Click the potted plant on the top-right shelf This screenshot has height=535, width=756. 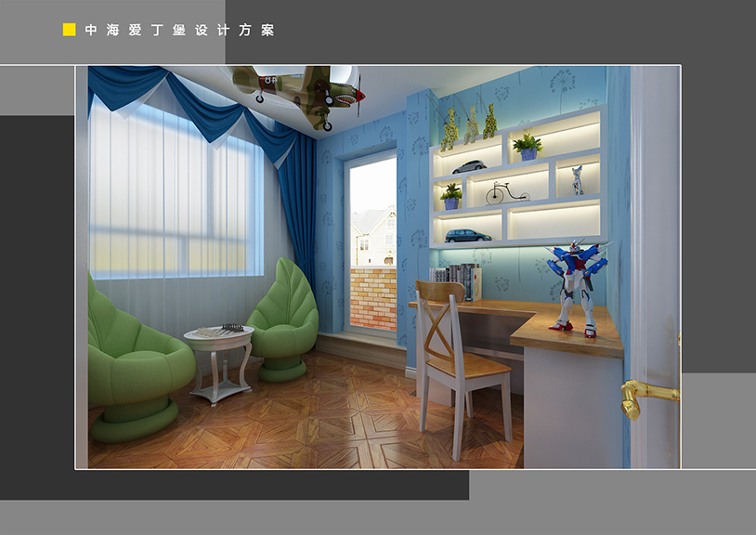pyautogui.click(x=528, y=146)
